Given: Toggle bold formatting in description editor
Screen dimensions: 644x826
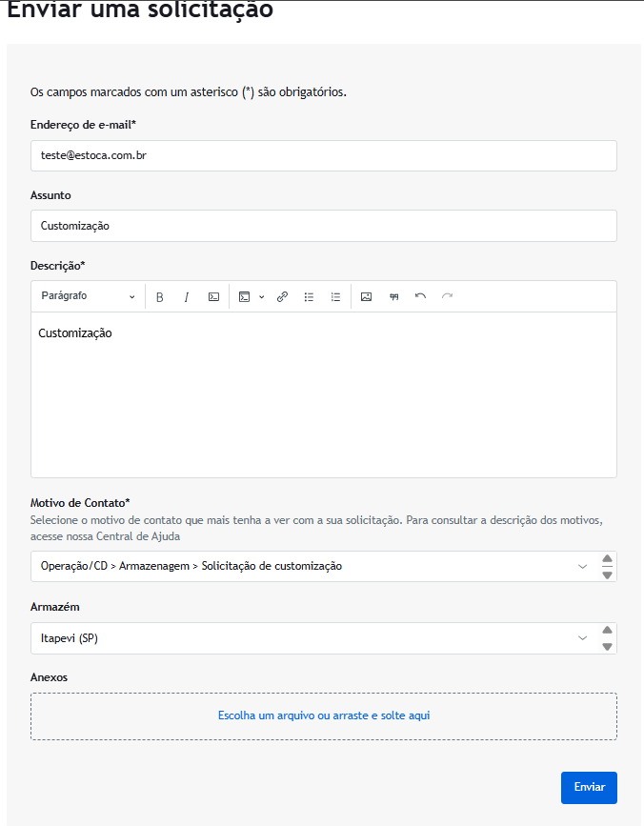Looking at the screenshot, I should [x=160, y=297].
